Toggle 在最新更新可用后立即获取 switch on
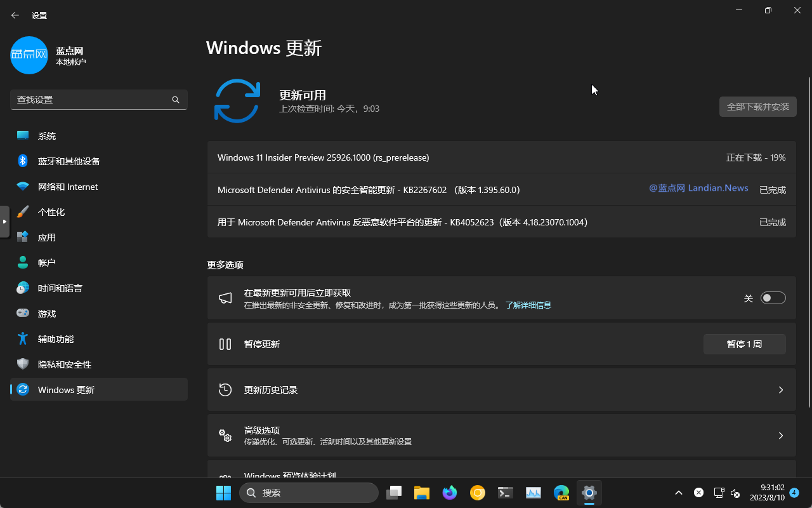Image resolution: width=812 pixels, height=508 pixels. point(773,298)
